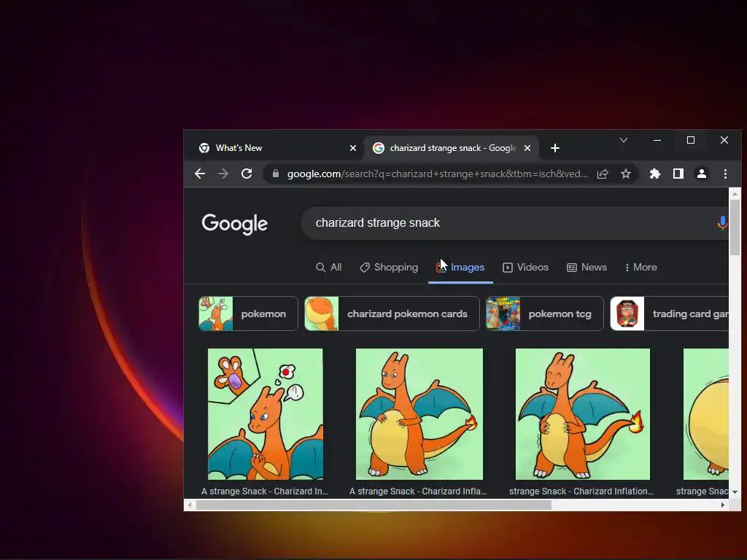Start voice search with the microphone icon

coord(722,223)
